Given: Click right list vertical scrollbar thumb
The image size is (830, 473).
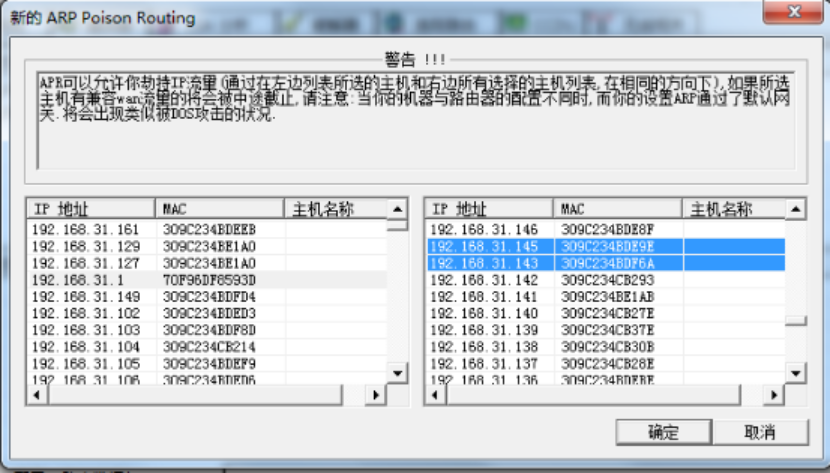Looking at the screenshot, I should 796,321.
